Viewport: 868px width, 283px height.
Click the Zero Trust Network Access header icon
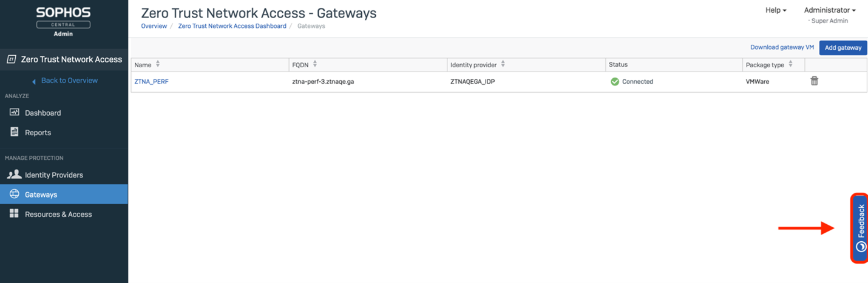pyautogui.click(x=11, y=59)
